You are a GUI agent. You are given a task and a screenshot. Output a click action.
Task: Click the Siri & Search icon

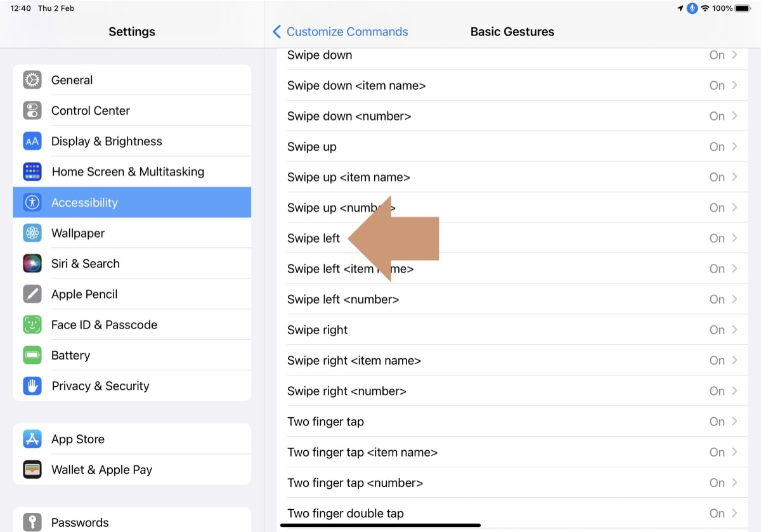point(32,263)
